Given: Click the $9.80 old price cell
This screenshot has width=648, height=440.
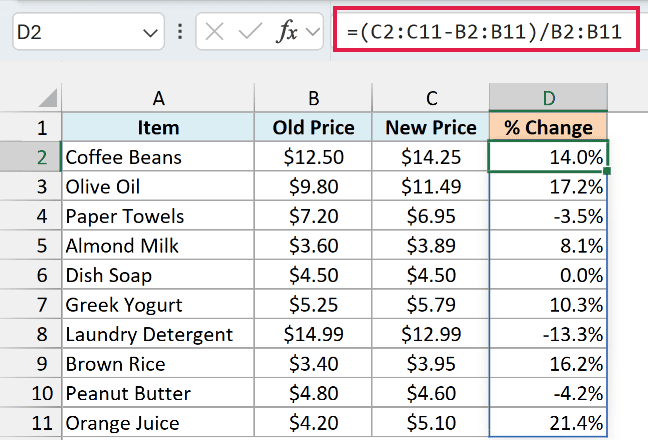Looking at the screenshot, I should click(313, 186).
